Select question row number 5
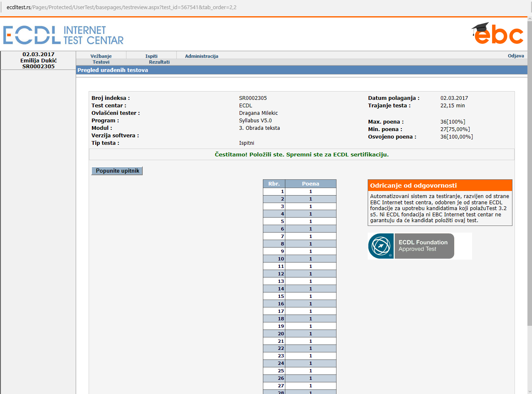The height and width of the screenshot is (394, 532). click(x=299, y=222)
